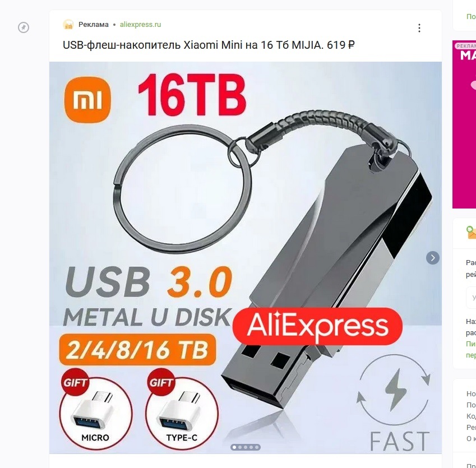Open the aliexpress.ru source link

click(140, 25)
